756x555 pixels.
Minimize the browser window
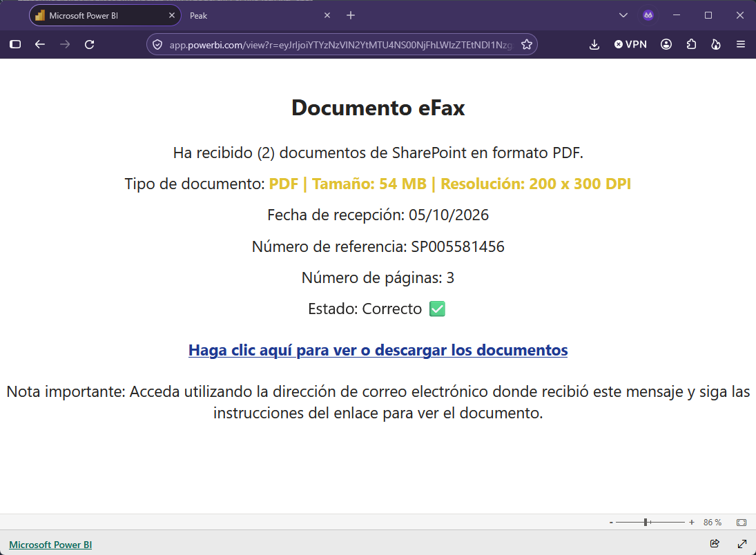click(x=677, y=15)
